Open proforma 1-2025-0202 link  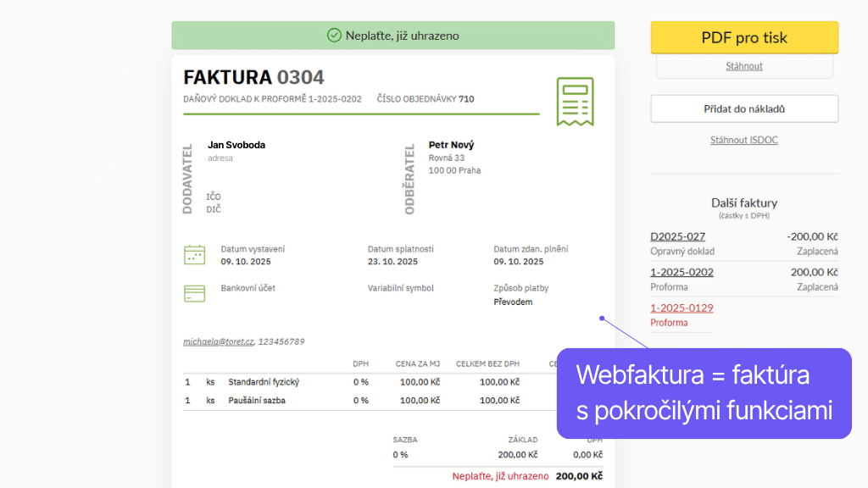[x=682, y=272]
